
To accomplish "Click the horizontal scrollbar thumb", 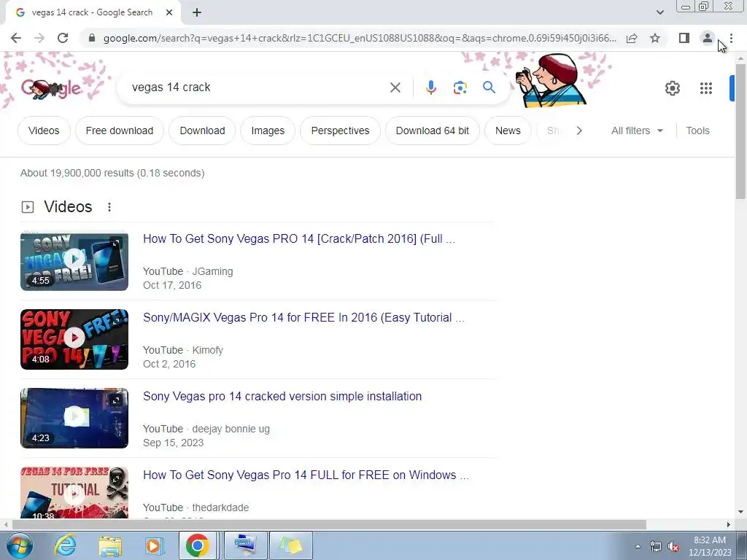I will click(x=329, y=525).
